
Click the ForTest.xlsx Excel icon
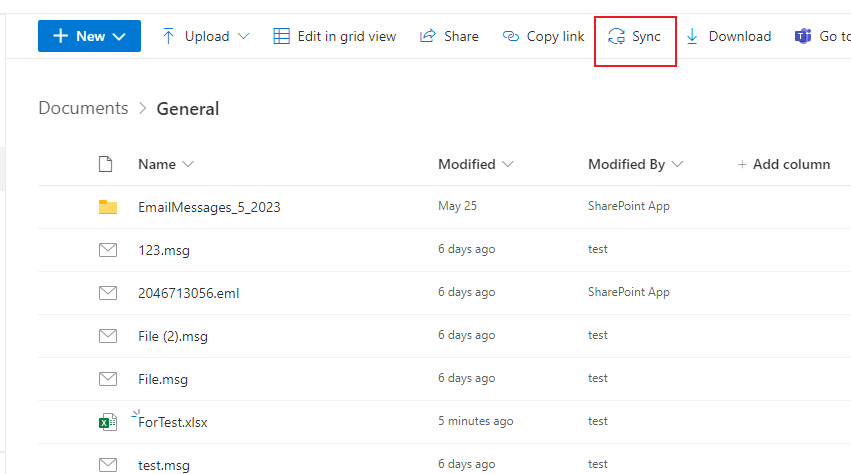107,422
